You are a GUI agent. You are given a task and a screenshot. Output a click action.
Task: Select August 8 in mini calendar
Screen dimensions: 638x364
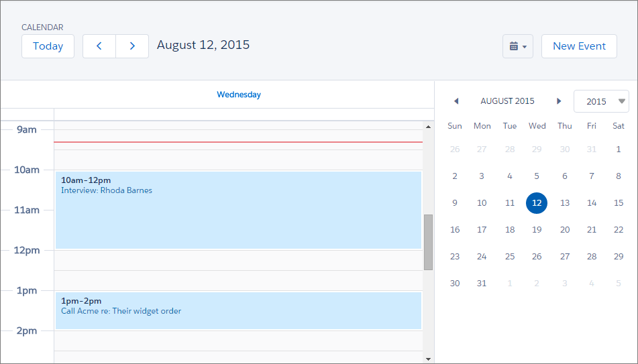coord(619,176)
